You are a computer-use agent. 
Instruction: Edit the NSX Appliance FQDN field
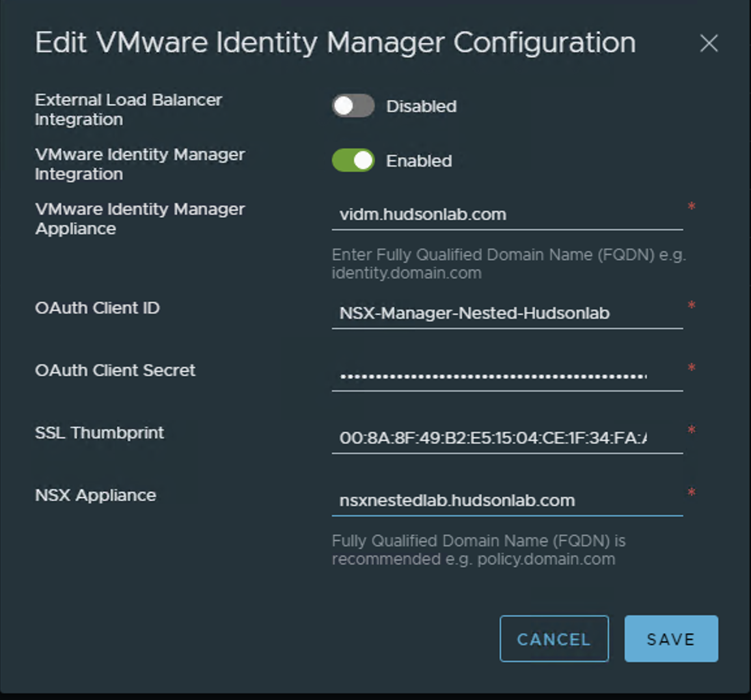507,501
